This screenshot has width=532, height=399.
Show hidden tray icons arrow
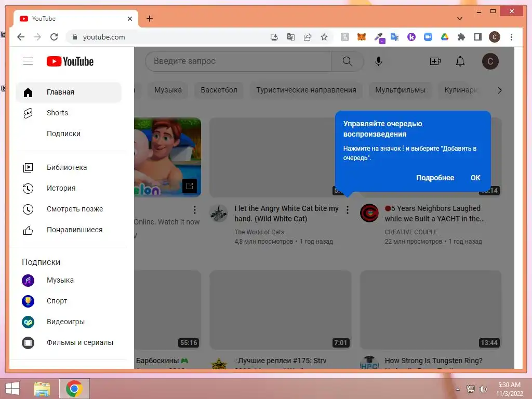click(458, 389)
